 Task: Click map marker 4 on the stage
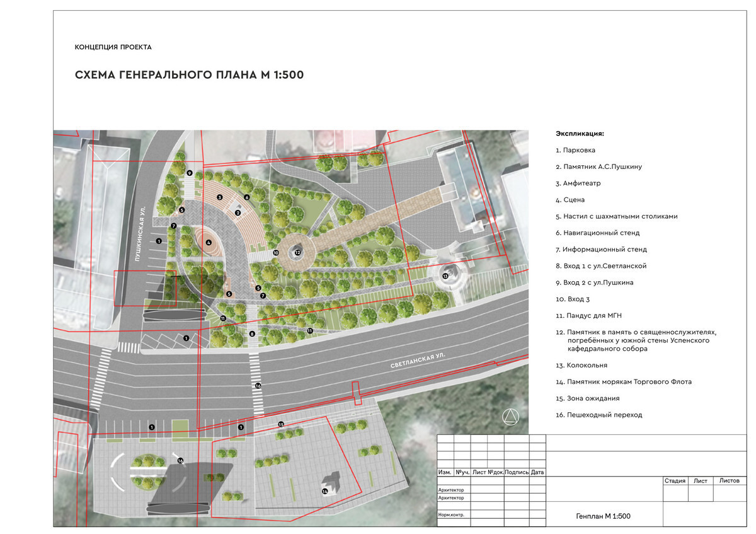point(209,242)
